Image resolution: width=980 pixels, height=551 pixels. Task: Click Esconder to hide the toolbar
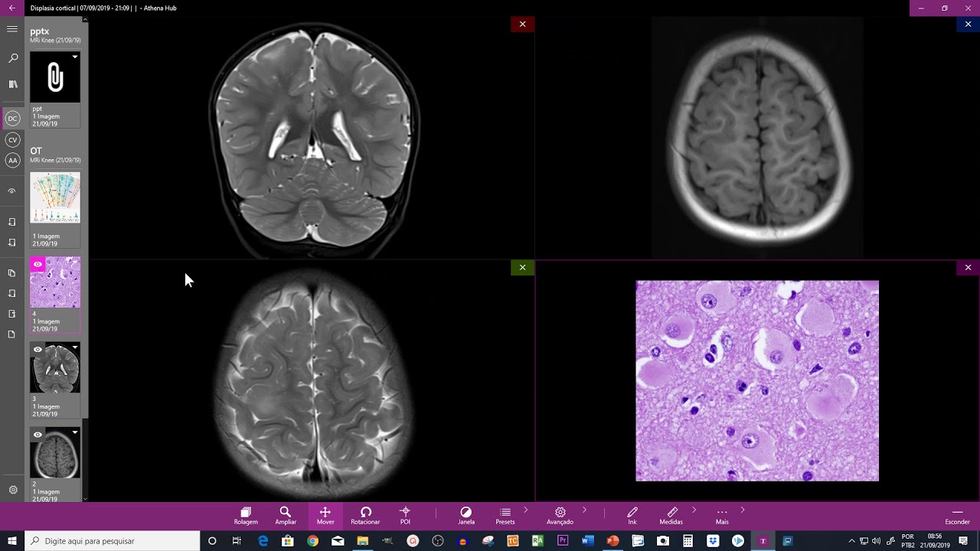[957, 516]
